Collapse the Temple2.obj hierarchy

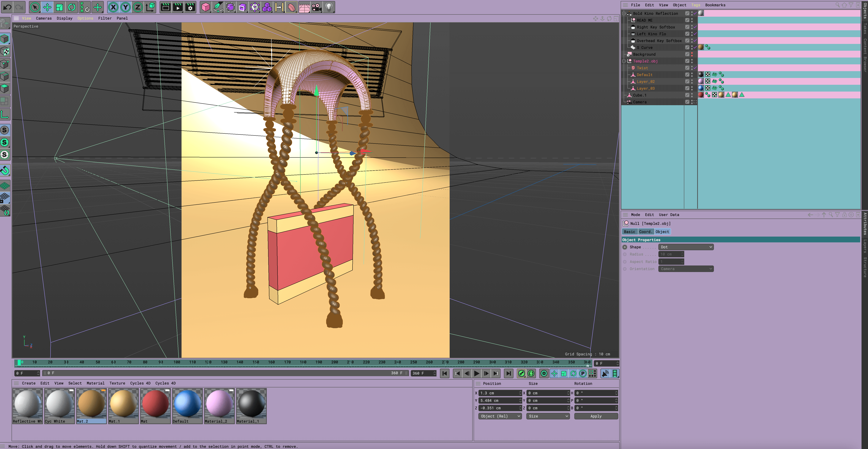coord(624,61)
